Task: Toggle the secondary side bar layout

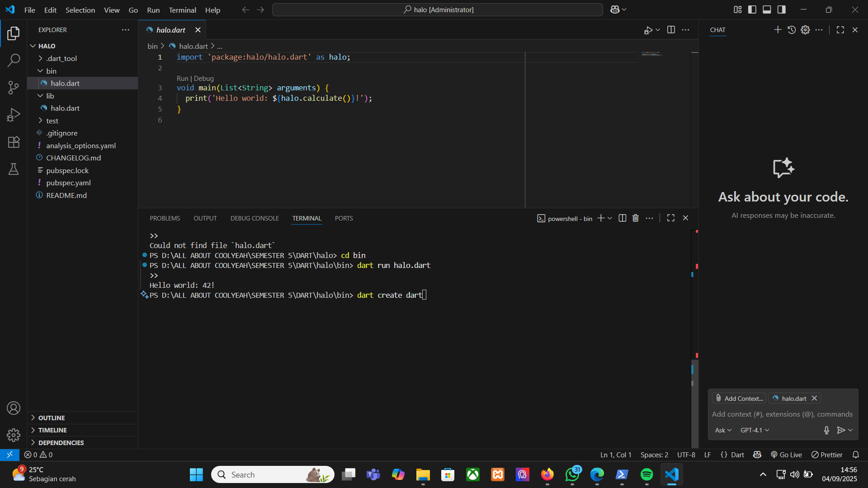Action: point(781,9)
